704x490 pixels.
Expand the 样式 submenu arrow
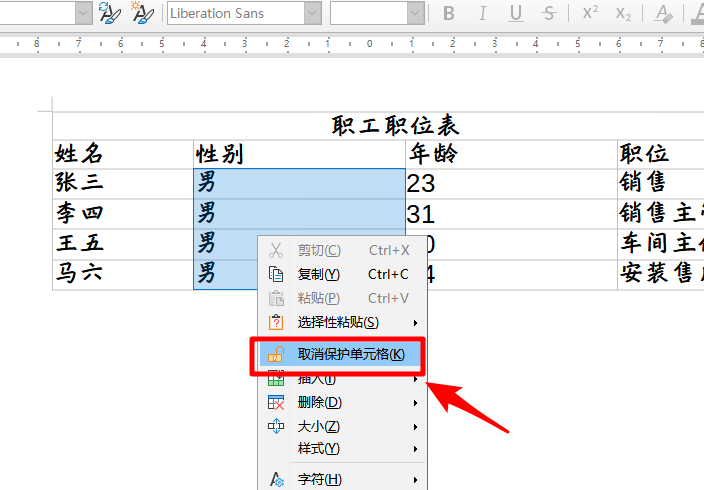pos(415,449)
